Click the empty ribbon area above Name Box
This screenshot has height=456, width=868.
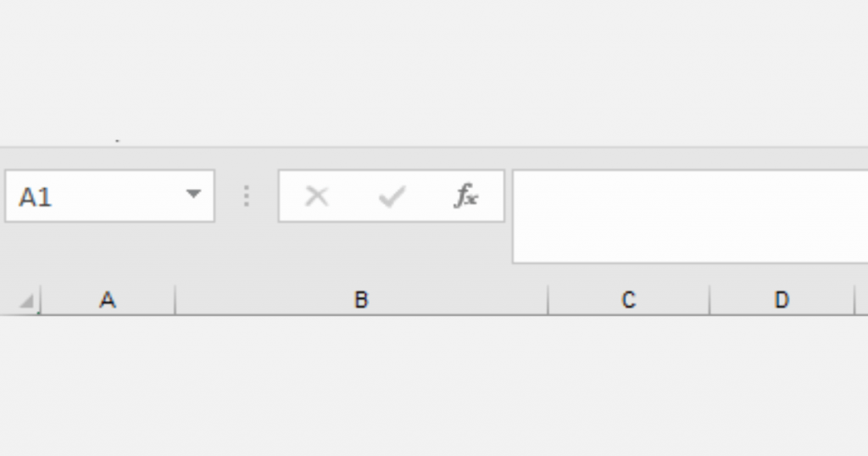coord(110,76)
